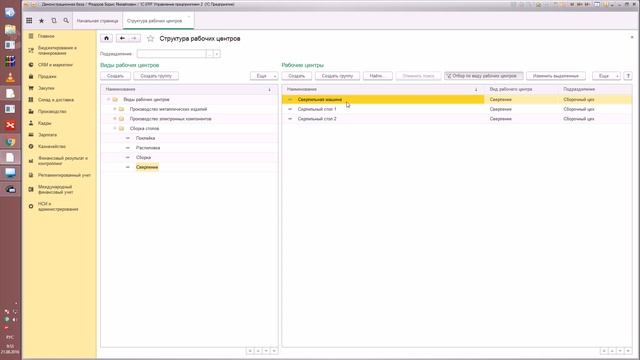This screenshot has height=360, width=640.
Task: Click Вид рабочего центра column header
Action: (521, 89)
